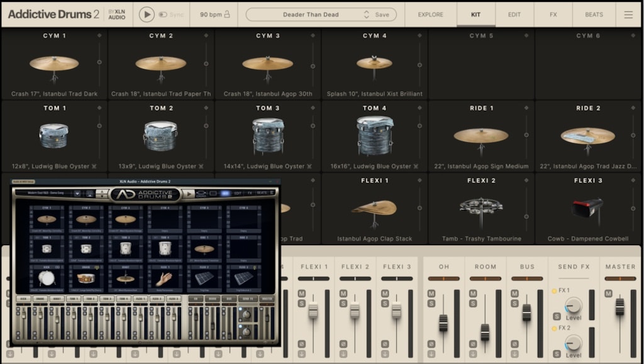This screenshot has width=644, height=364.
Task: Solo the FX 1 send
Action: pos(557,316)
